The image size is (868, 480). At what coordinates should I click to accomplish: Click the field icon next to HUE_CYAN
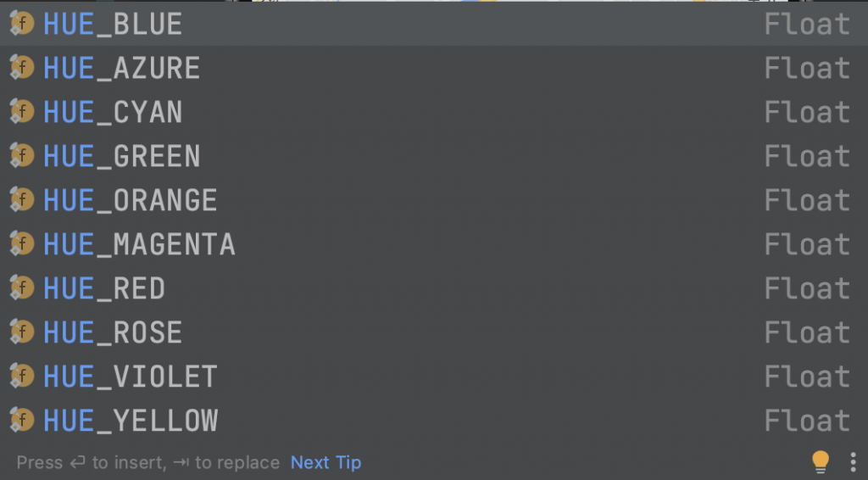(x=22, y=112)
